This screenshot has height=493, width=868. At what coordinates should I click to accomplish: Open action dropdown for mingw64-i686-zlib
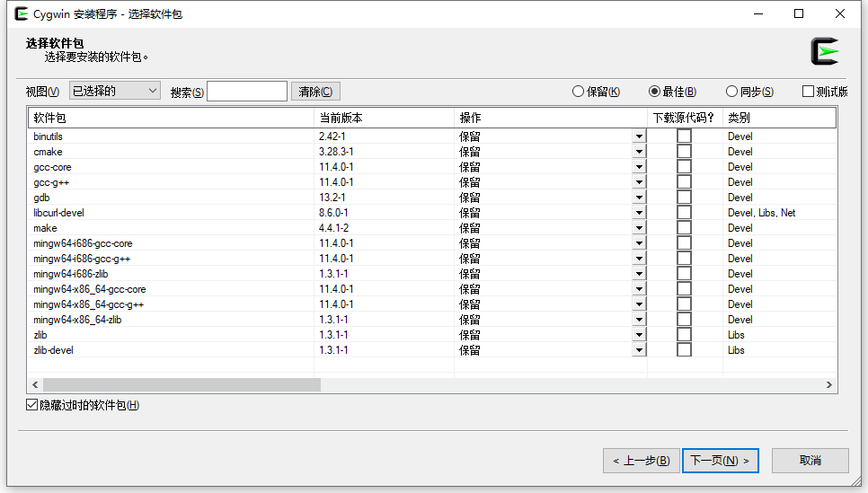639,274
